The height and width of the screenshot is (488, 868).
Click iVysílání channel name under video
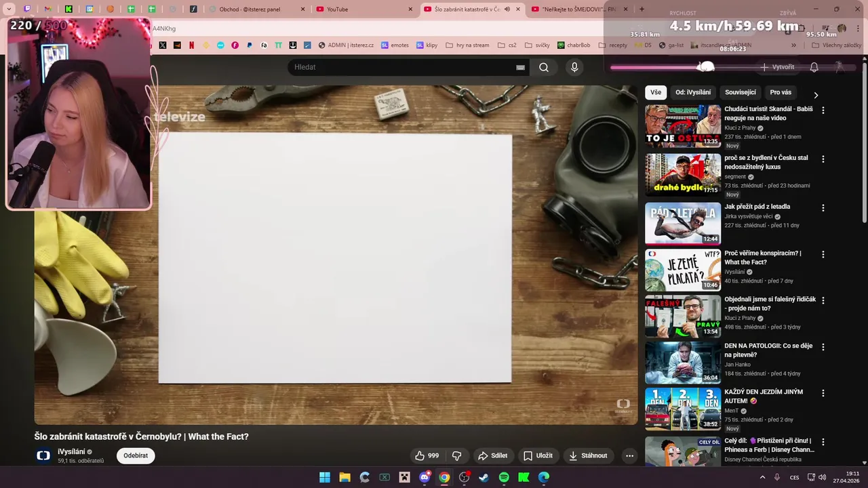tap(71, 451)
